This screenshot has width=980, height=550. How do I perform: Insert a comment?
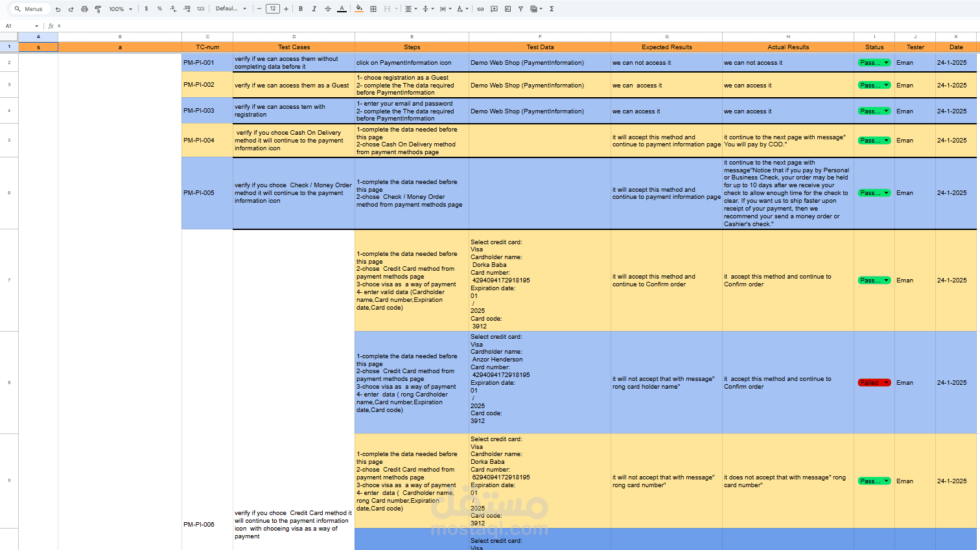tap(494, 9)
